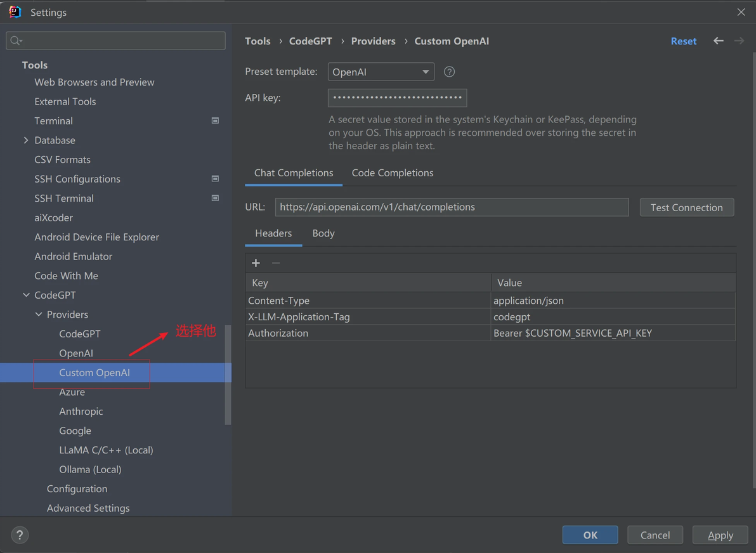The height and width of the screenshot is (553, 756).
Task: Click into the API key field
Action: [x=397, y=98]
